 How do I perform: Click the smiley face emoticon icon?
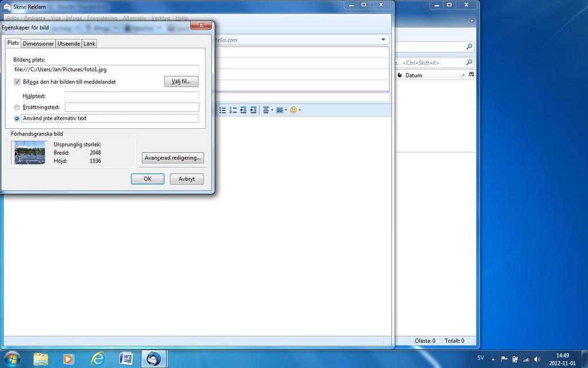(x=293, y=110)
